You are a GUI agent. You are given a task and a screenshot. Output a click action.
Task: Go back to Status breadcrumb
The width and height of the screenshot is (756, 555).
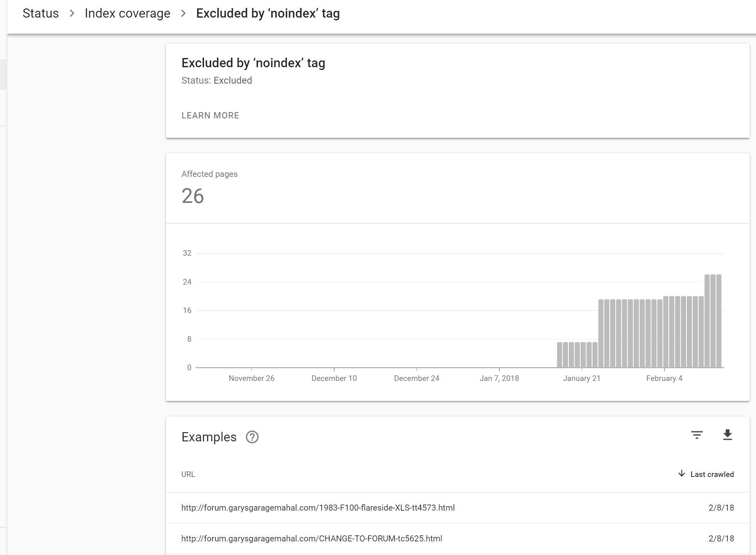click(41, 13)
